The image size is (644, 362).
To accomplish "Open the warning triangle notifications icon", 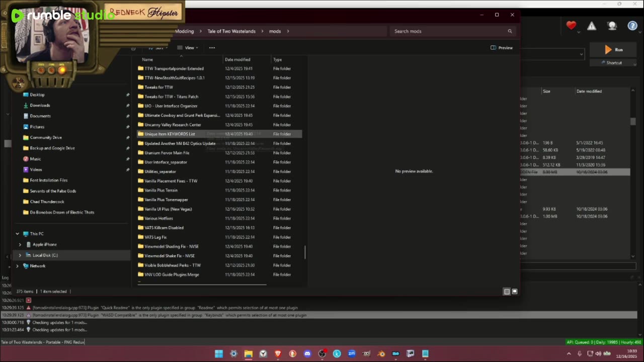I will click(592, 26).
